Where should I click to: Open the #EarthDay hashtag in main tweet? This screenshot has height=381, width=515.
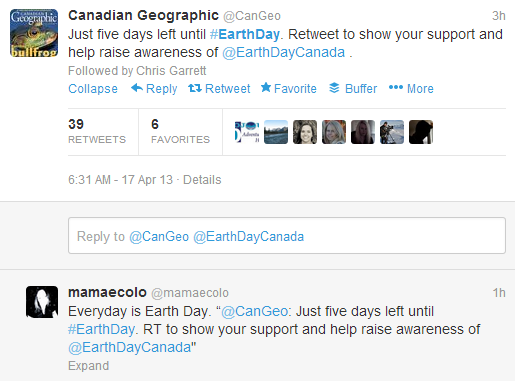[x=245, y=34]
